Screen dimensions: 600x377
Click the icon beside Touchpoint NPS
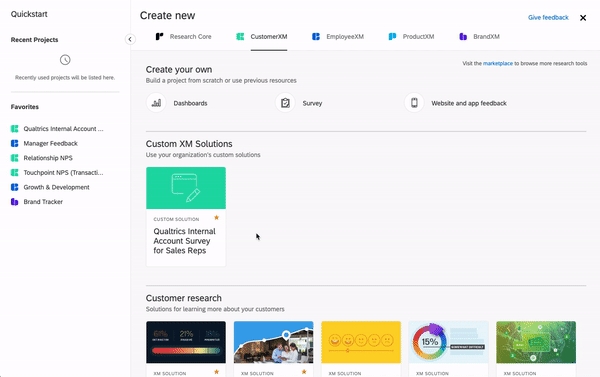click(x=15, y=173)
